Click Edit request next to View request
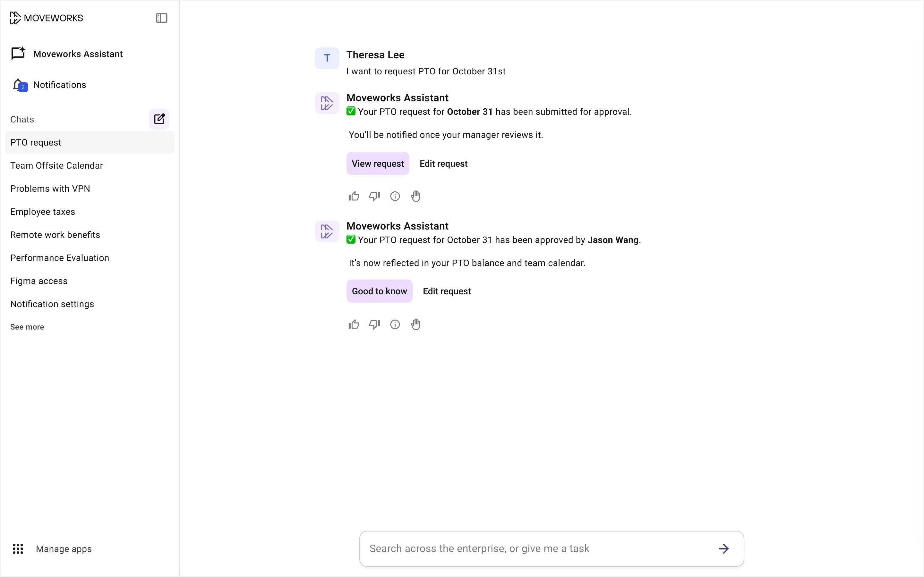This screenshot has width=924, height=577. (x=443, y=164)
